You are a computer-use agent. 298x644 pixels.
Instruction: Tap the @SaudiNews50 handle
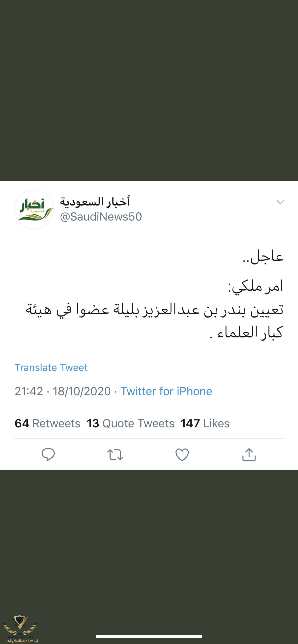101,217
